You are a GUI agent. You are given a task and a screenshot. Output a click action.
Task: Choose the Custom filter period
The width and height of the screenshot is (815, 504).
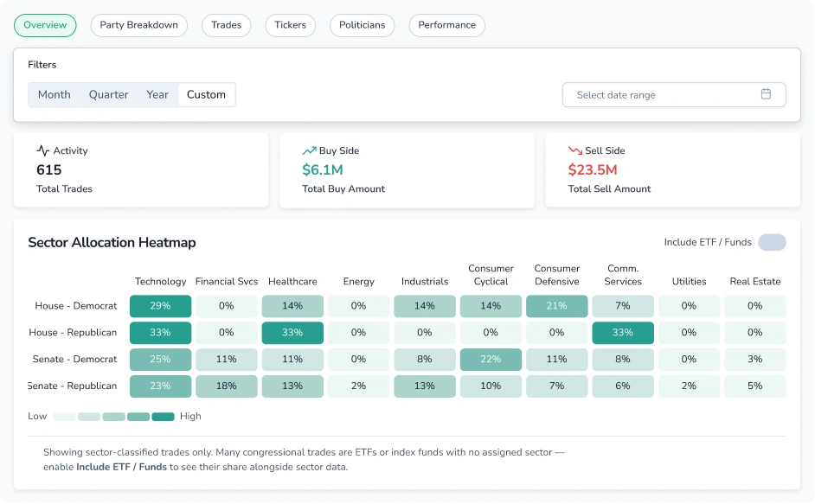207,94
